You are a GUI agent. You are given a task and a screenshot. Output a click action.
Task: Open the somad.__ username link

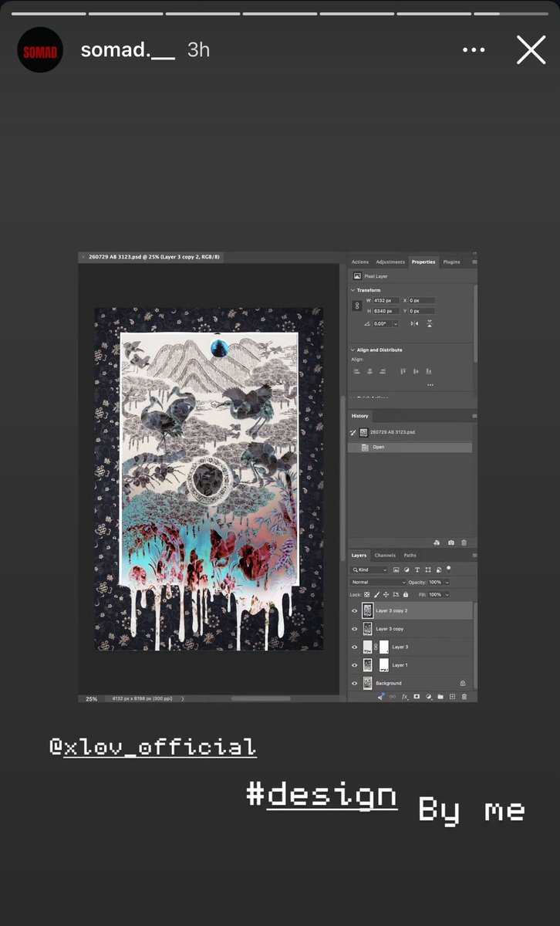tap(128, 50)
